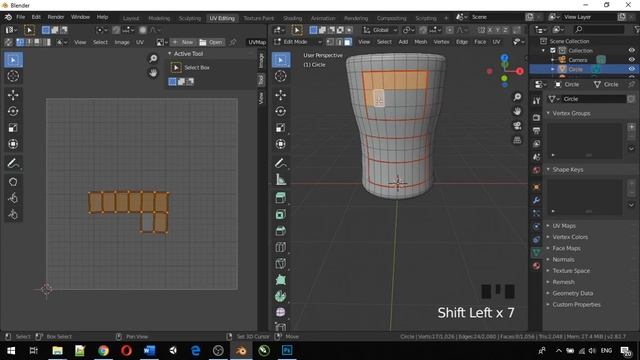
Task: Add a vertex group with plus button
Action: [x=631, y=127]
